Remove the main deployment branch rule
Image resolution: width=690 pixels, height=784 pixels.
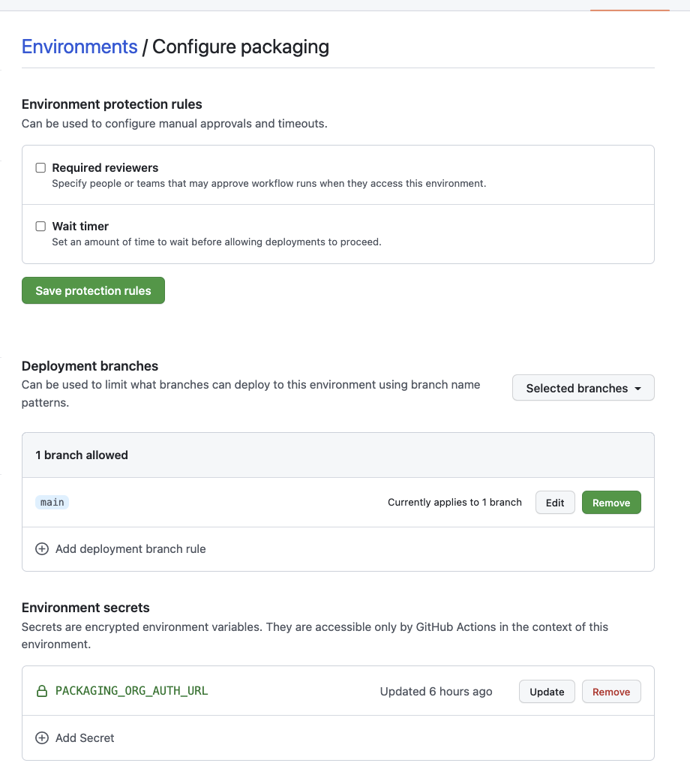point(611,502)
